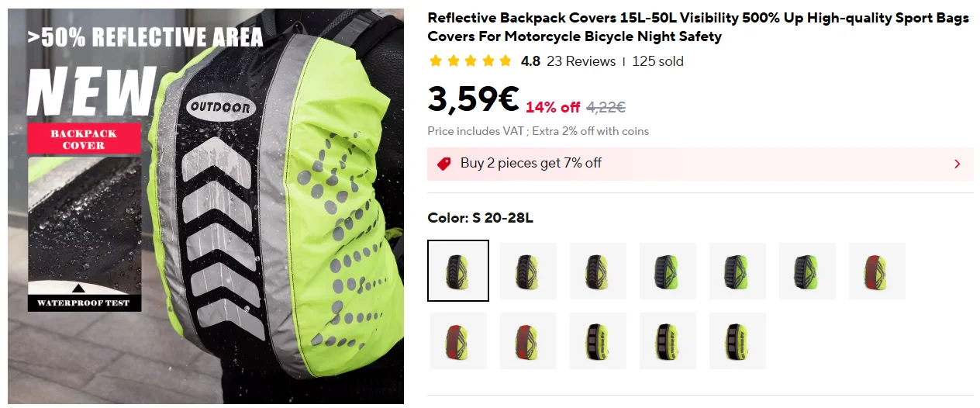Open the 23 Reviews link
Image resolution: width=980 pixels, height=408 pixels.
pos(581,61)
